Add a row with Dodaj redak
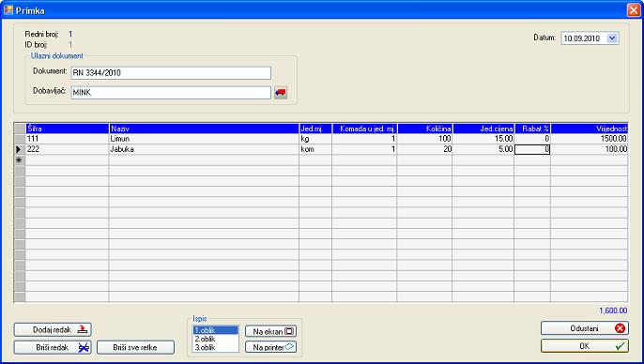This screenshot has height=364, width=644. 53,329
